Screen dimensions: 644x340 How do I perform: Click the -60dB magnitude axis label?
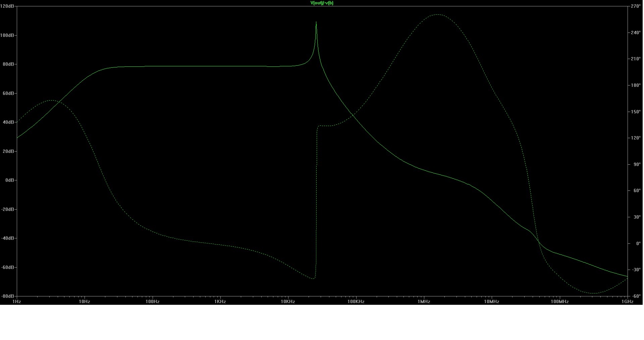[x=7, y=267]
